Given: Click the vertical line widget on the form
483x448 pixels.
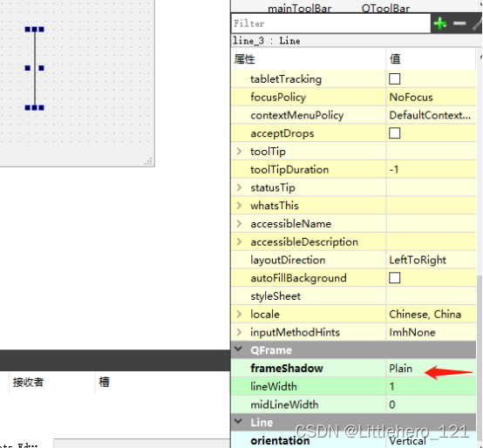Looking at the screenshot, I should tap(35, 68).
